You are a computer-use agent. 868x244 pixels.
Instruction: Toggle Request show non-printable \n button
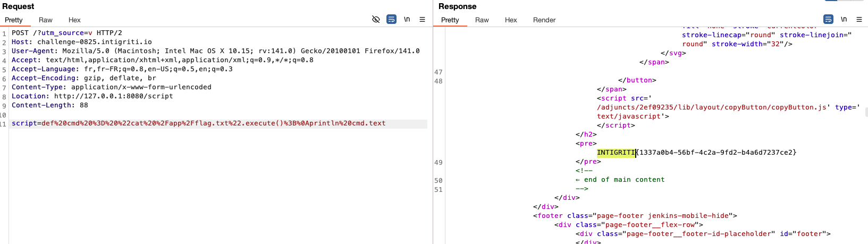coord(407,20)
